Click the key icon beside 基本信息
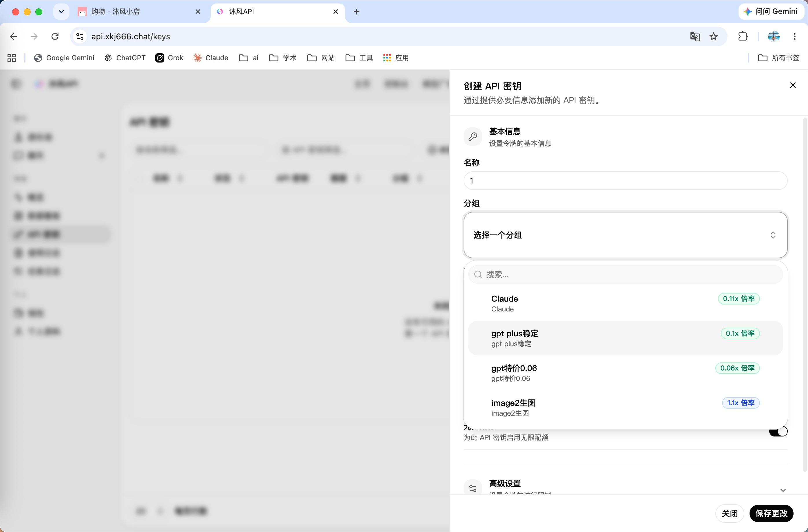The height and width of the screenshot is (532, 808). point(473,137)
